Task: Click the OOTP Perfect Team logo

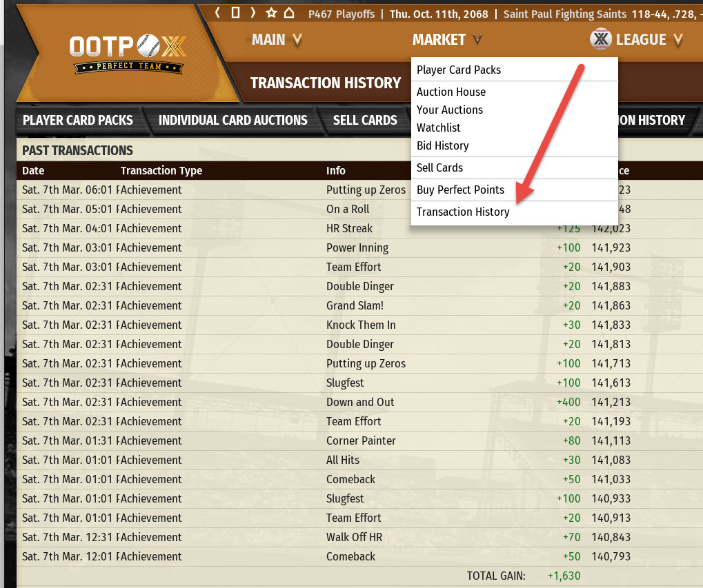Action: tap(128, 54)
